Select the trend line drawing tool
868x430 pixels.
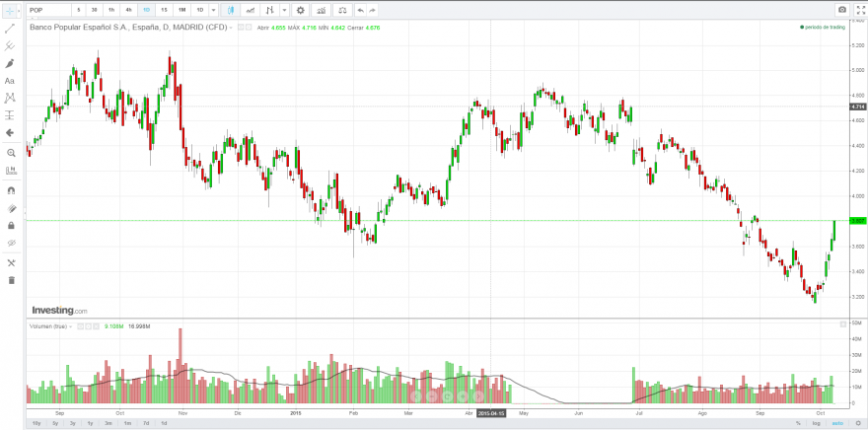10,29
